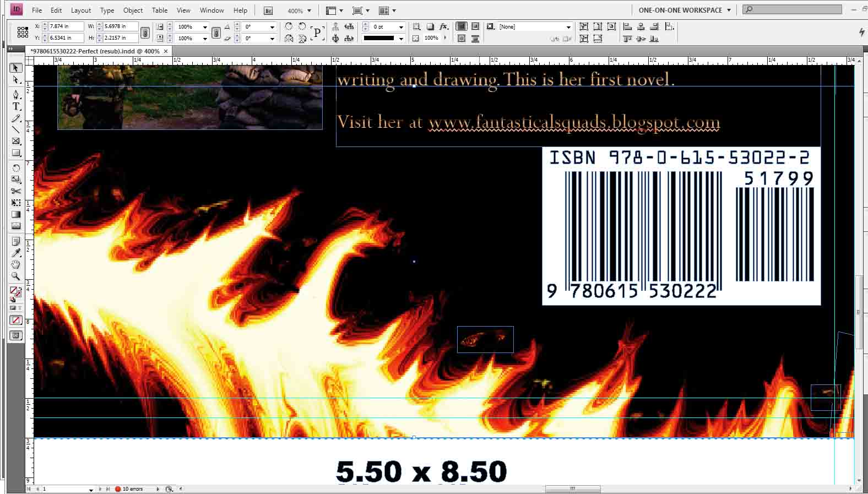Click the X position field 7.874 in
Image resolution: width=868 pixels, height=494 pixels.
coord(65,26)
